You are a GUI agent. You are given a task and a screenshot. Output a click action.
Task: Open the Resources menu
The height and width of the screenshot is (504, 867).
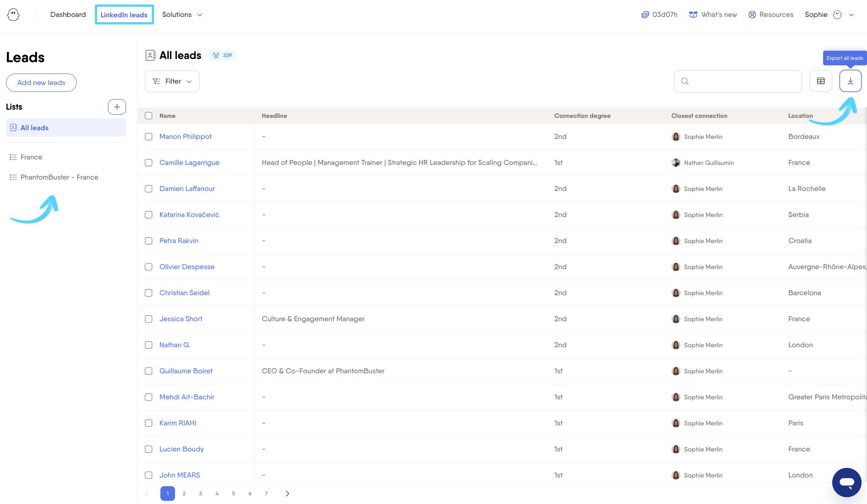click(x=771, y=15)
